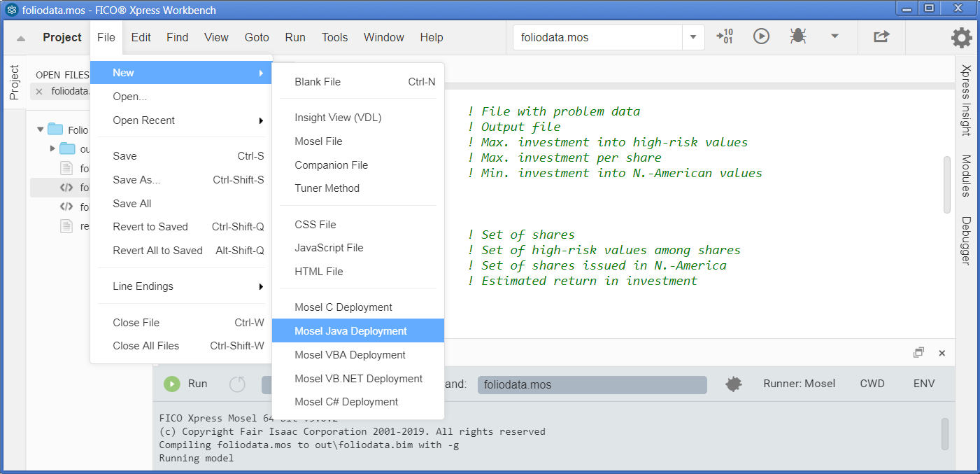
Task: Click the Run label in the console bar
Action: 198,384
